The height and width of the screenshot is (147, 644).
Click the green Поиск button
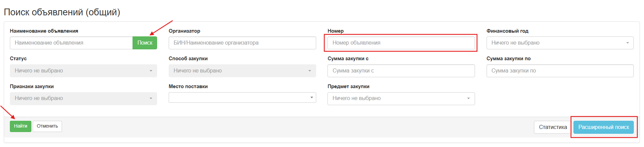click(x=145, y=43)
